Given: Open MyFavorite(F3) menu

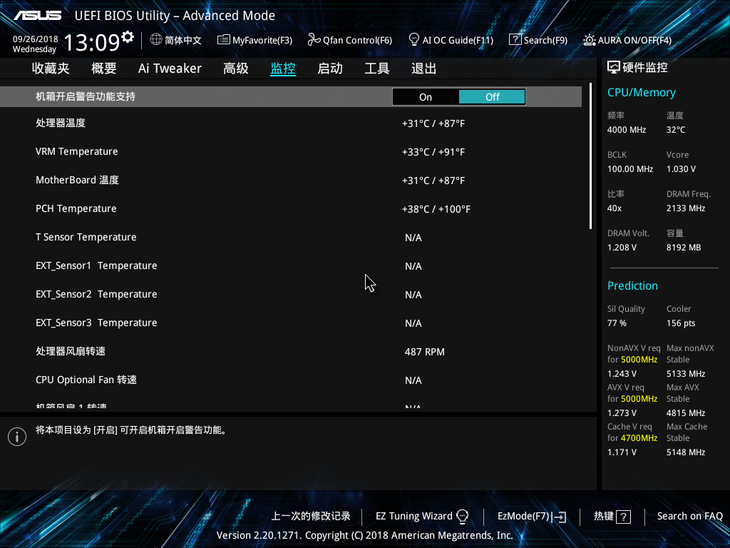Looking at the screenshot, I should point(255,40).
